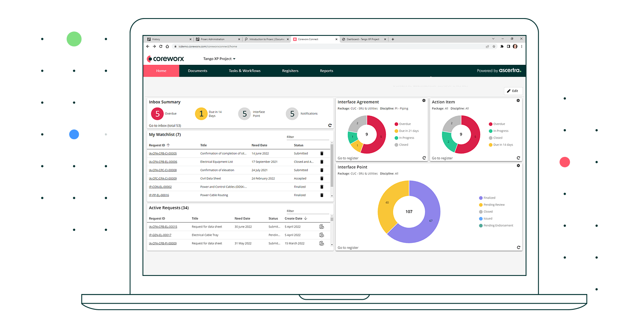Screen dimensions: 644x325
Task: Open the browser extensions puzzle icon
Action: [502, 47]
